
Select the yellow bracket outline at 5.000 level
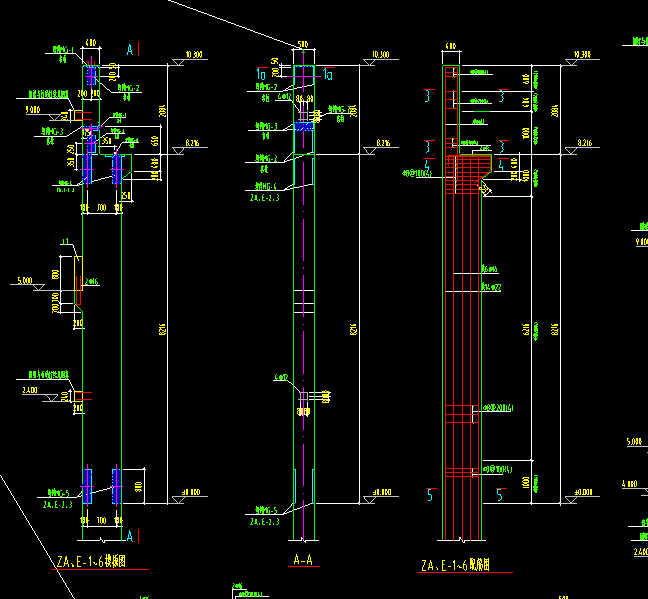click(x=79, y=273)
